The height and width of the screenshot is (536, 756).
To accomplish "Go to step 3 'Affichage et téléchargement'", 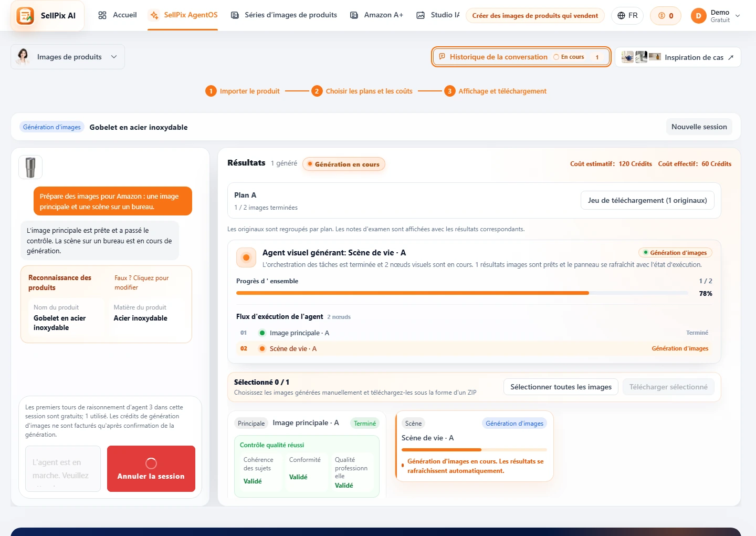I will pos(495,91).
